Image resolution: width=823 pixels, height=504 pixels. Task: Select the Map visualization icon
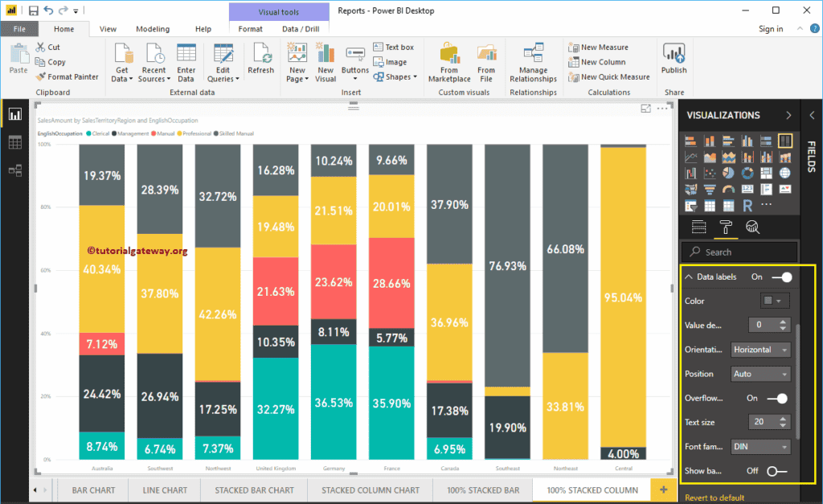coord(785,173)
